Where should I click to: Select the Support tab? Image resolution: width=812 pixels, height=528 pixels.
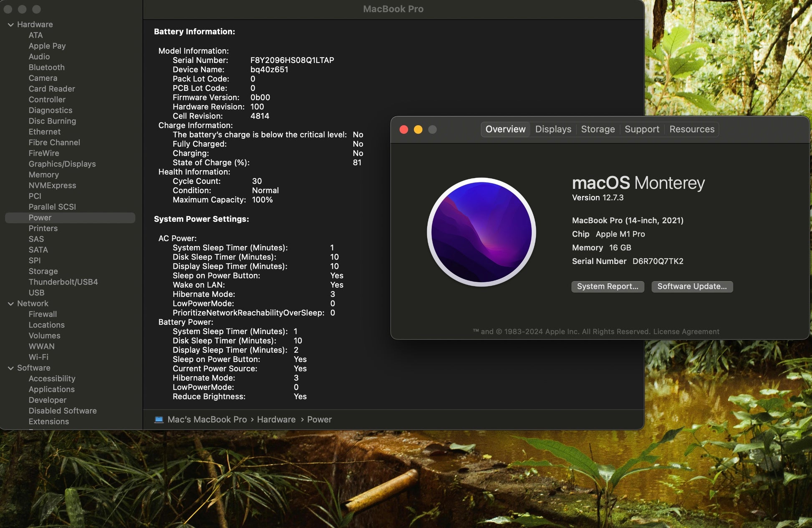click(x=642, y=129)
